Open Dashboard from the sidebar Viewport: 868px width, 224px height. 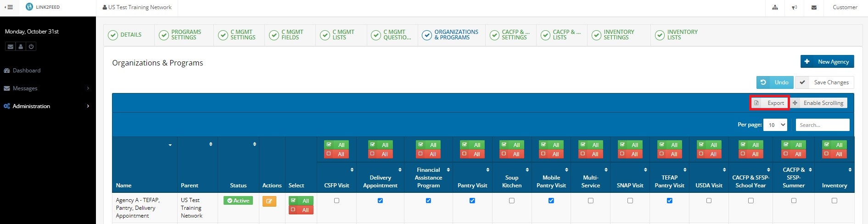pos(27,71)
